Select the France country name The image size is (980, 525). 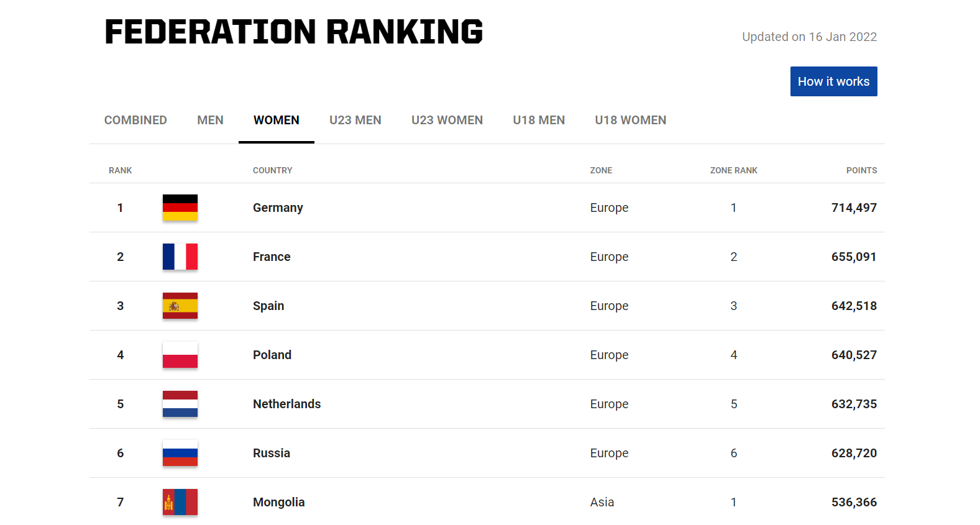pos(271,257)
